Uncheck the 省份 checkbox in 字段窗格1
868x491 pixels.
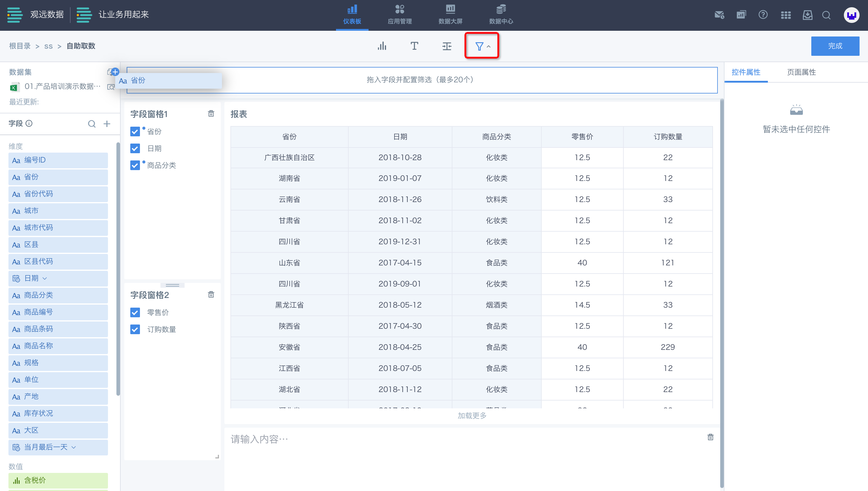135,131
